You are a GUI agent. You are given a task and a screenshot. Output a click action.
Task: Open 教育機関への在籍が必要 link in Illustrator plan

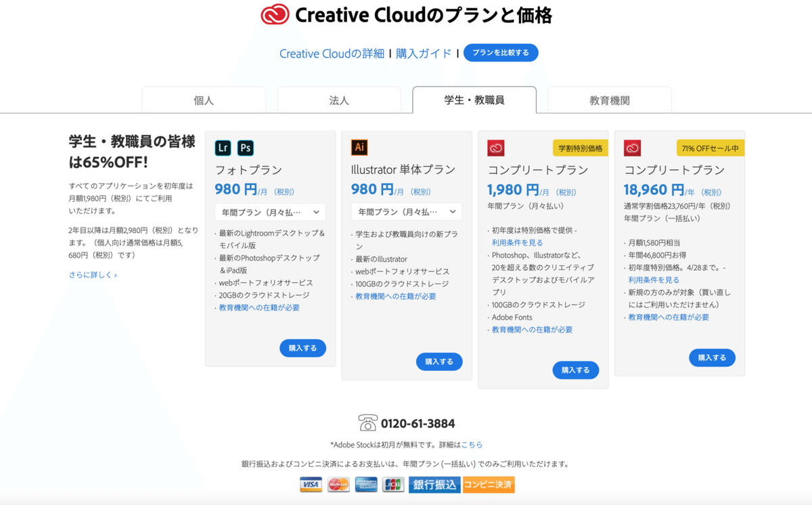tap(396, 297)
